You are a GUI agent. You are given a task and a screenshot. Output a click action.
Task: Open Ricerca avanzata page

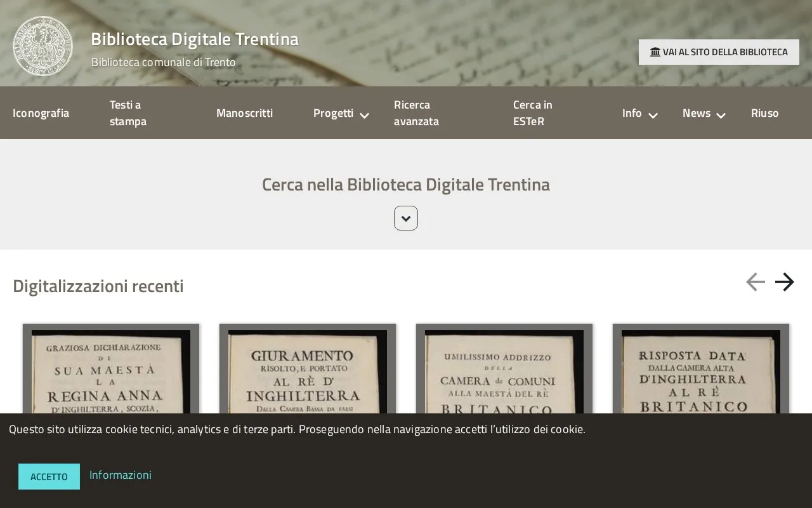[416, 113]
